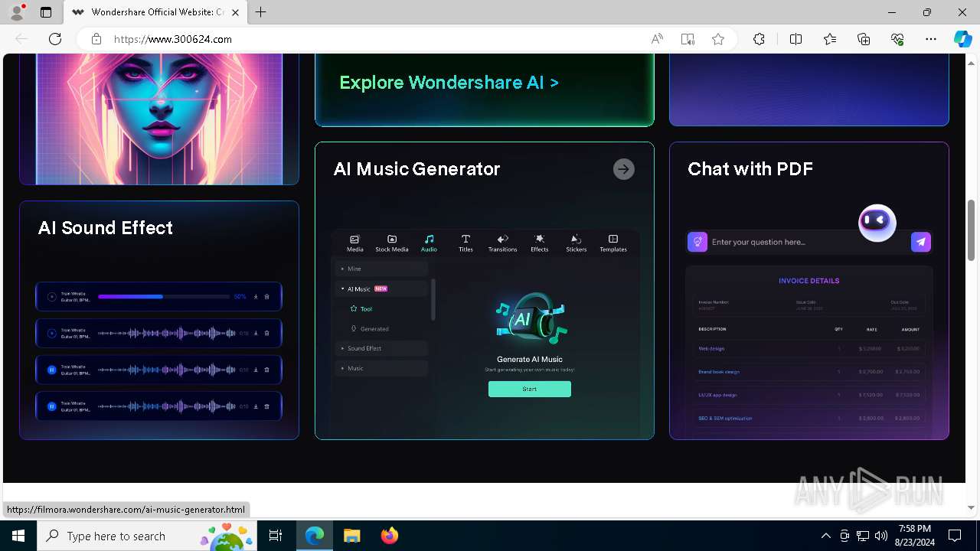The height and width of the screenshot is (551, 980).
Task: Open a new browser tab
Action: [x=261, y=12]
